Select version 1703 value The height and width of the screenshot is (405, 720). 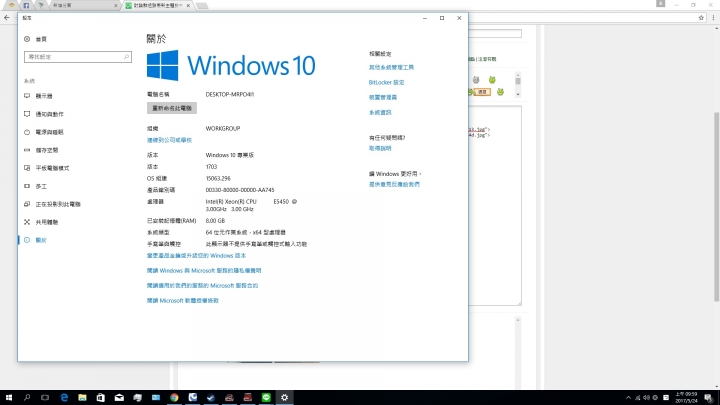(211, 167)
